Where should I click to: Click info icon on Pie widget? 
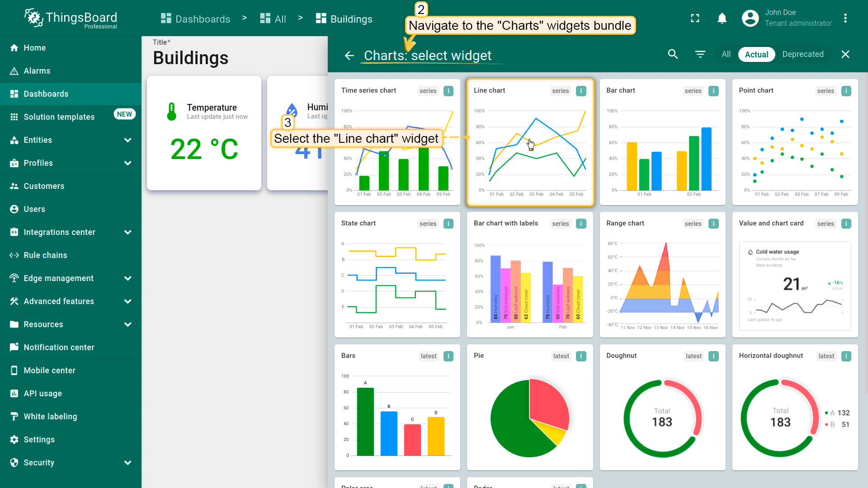coord(581,356)
